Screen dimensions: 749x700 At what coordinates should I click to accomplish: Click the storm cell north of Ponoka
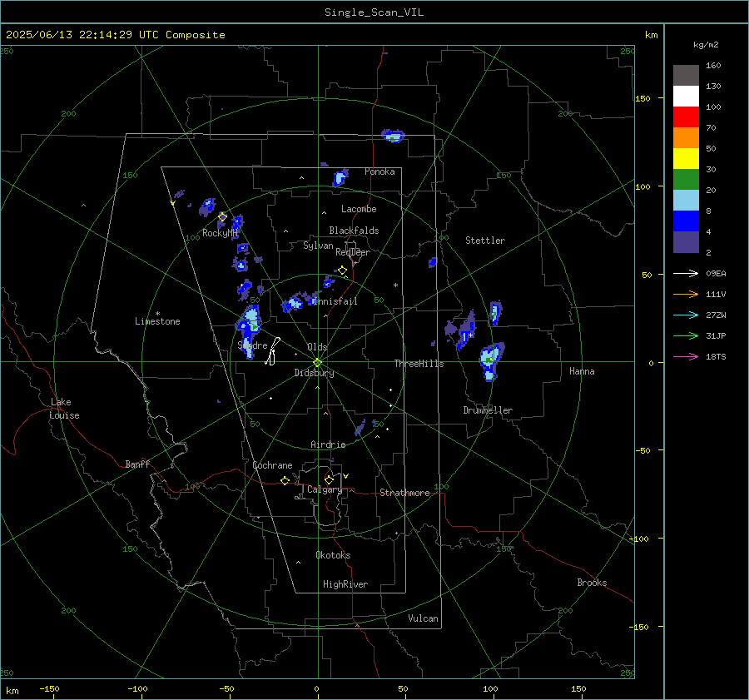point(393,136)
